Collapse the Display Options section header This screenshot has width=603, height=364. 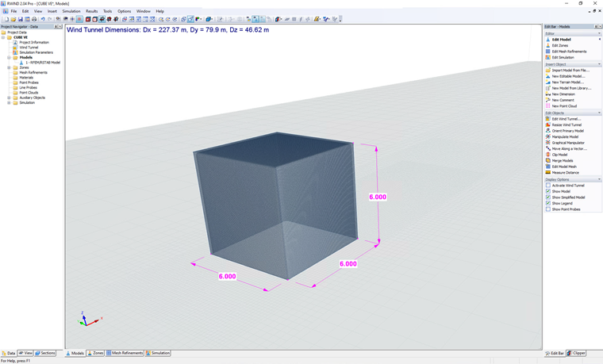tap(573, 179)
